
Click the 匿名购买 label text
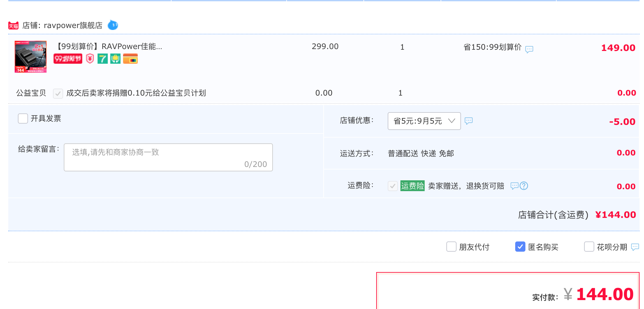tap(543, 247)
